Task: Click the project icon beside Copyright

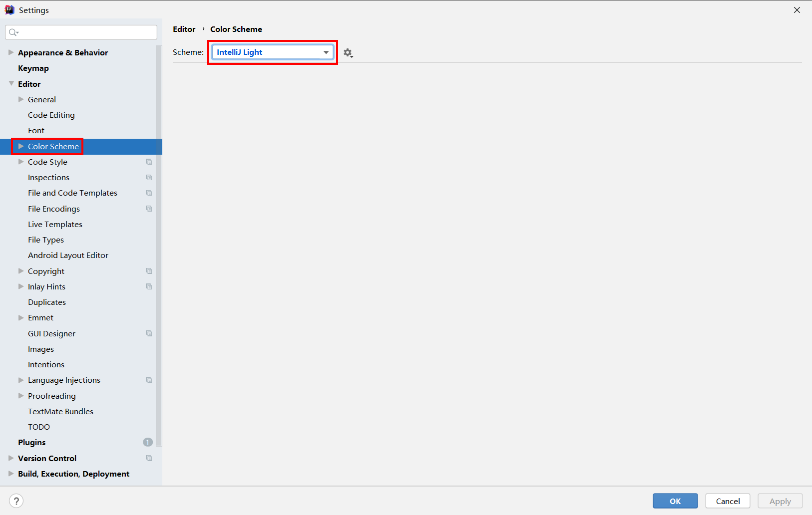Action: (x=149, y=271)
